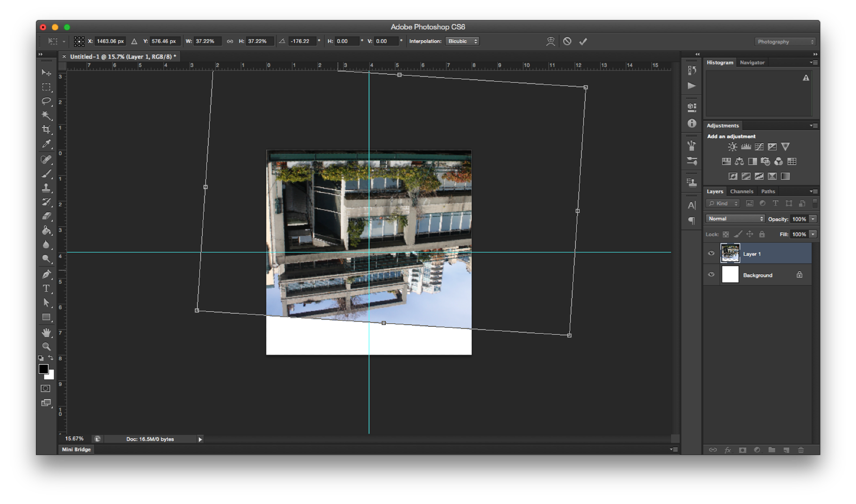Screen dimensions: 856x504
Task: Toggle Background layer visibility
Action: 711,275
